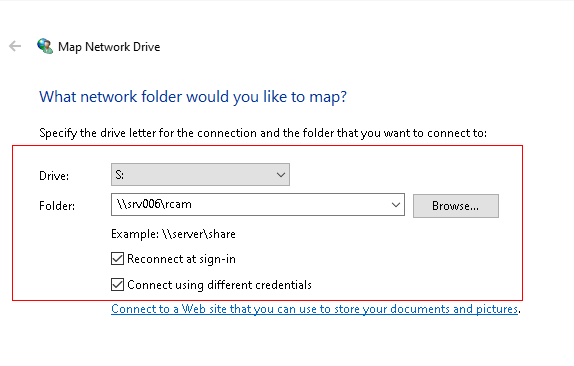Image resolution: width=574 pixels, height=366 pixels.
Task: Select the \\srv006\rcam text in Folder box
Action: tap(154, 204)
